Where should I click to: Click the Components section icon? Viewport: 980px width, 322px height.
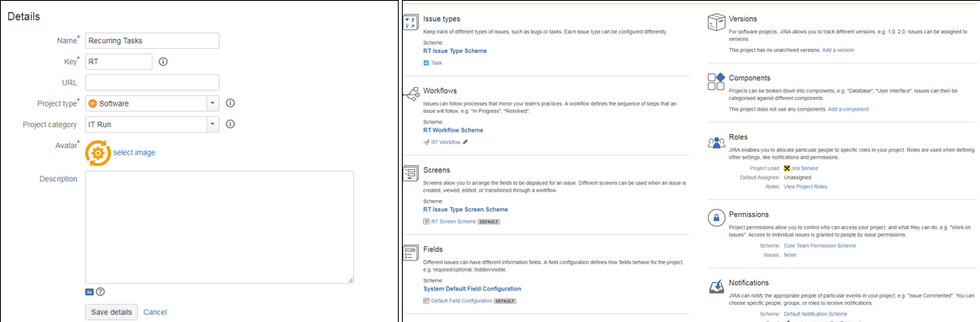point(715,80)
